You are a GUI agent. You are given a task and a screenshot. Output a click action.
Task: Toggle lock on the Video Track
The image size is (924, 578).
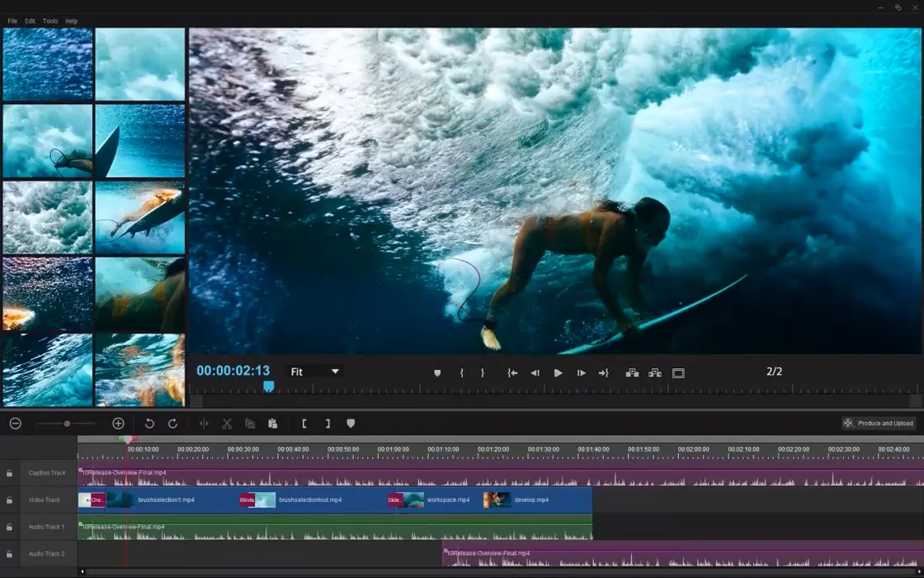click(x=9, y=500)
